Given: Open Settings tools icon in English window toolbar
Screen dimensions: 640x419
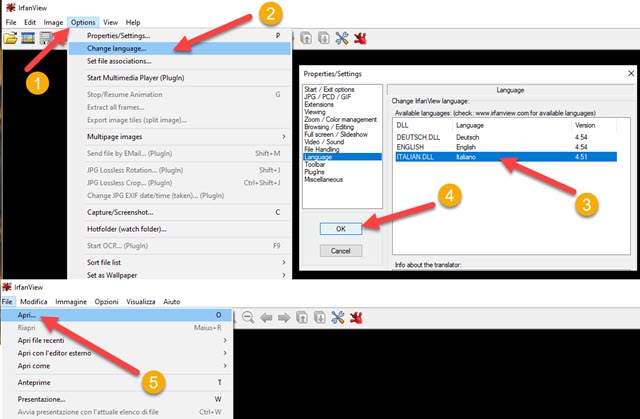Looking at the screenshot, I should coord(342,38).
